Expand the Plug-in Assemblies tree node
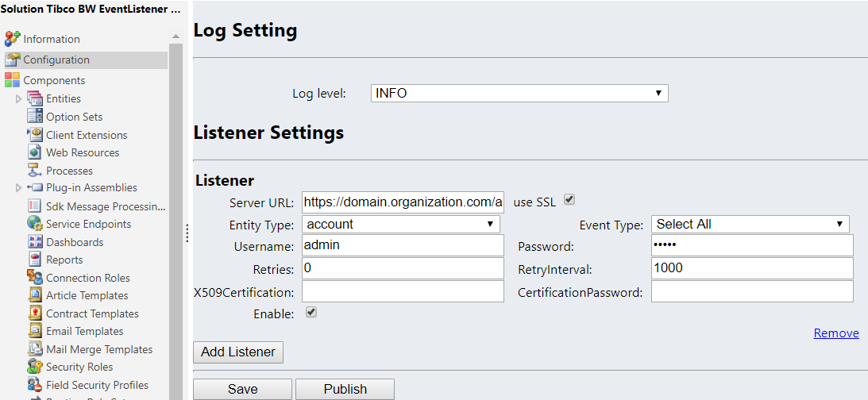This screenshot has width=868, height=400. pyautogui.click(x=19, y=188)
